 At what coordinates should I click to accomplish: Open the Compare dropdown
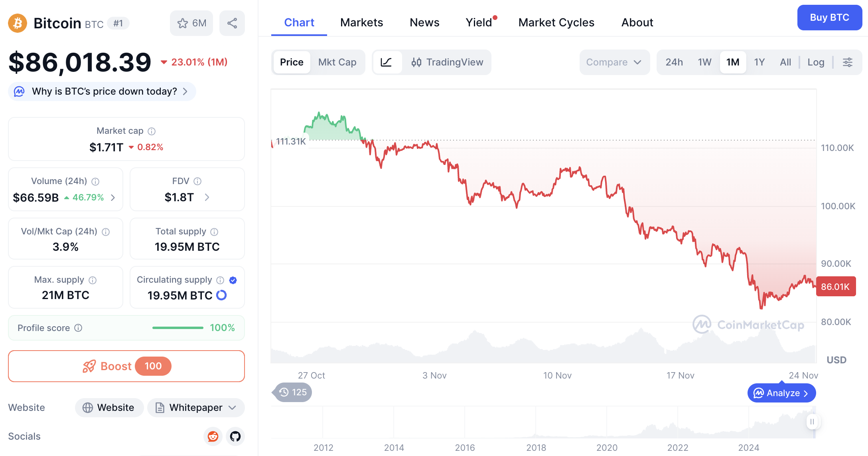click(614, 62)
